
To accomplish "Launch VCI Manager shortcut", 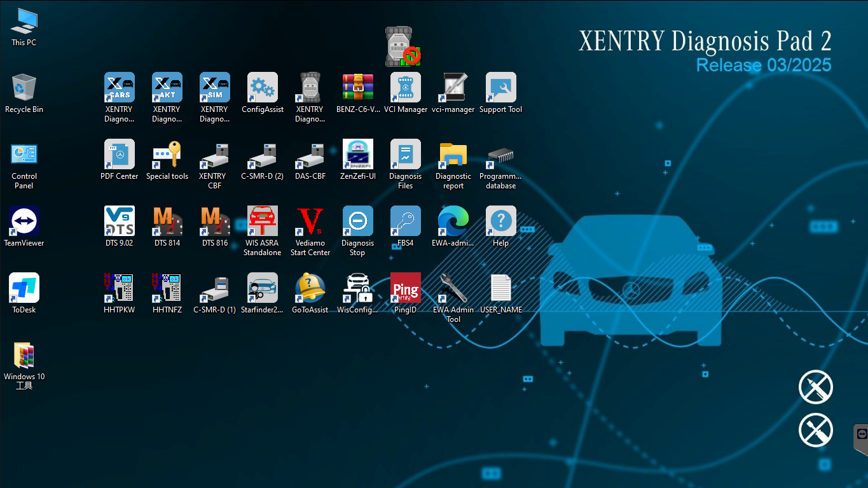I will coord(406,88).
